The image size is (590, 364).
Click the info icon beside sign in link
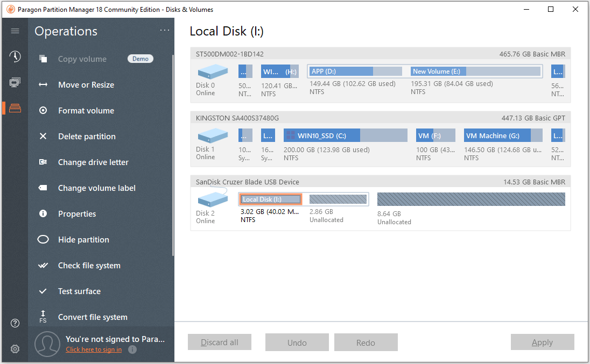[x=132, y=349]
